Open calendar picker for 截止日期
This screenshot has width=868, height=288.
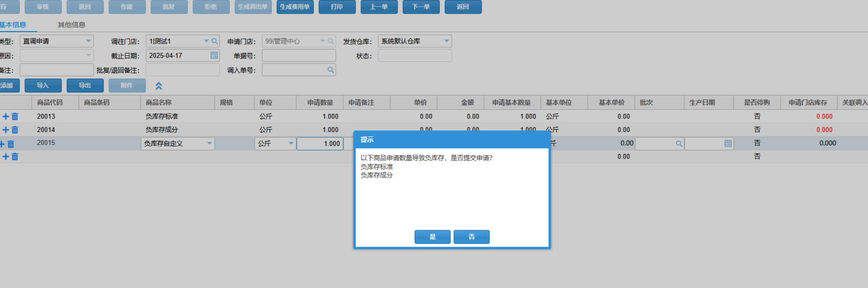[x=214, y=56]
